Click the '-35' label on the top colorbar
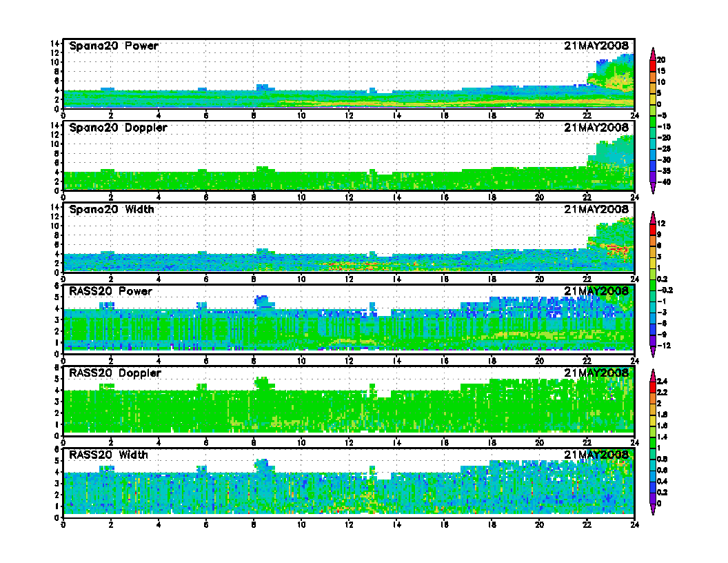The width and height of the screenshot is (728, 563). click(x=664, y=171)
